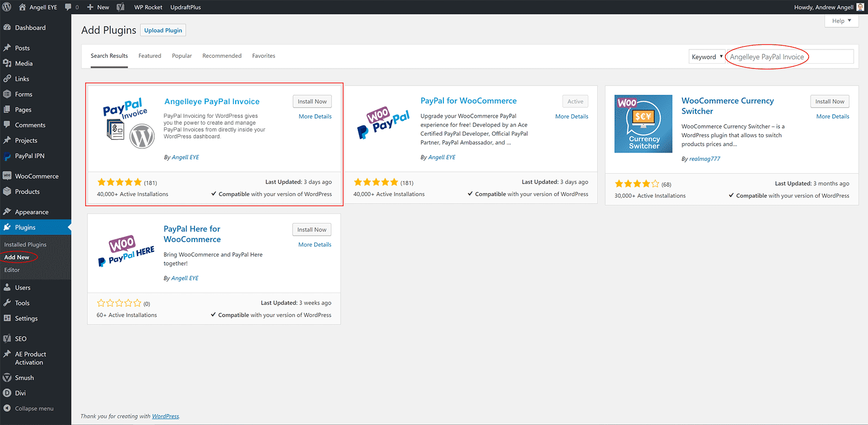
Task: Open the New content menu in admin bar
Action: point(98,7)
